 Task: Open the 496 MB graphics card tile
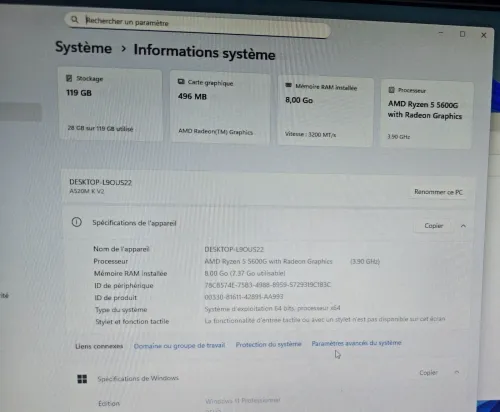[220, 107]
